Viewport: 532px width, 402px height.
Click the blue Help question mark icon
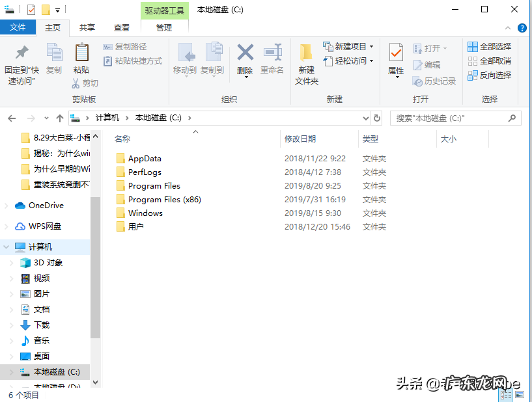(x=522, y=28)
